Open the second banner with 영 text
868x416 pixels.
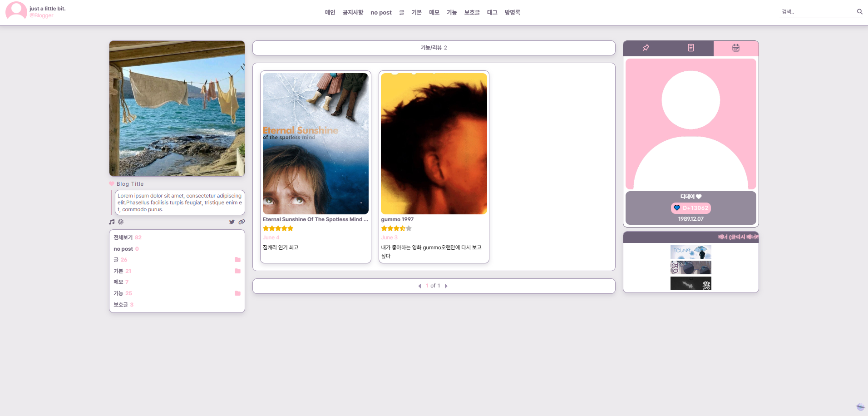(x=691, y=267)
